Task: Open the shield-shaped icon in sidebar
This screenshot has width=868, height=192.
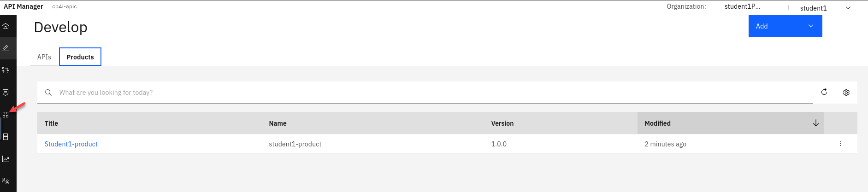Action: point(6,93)
